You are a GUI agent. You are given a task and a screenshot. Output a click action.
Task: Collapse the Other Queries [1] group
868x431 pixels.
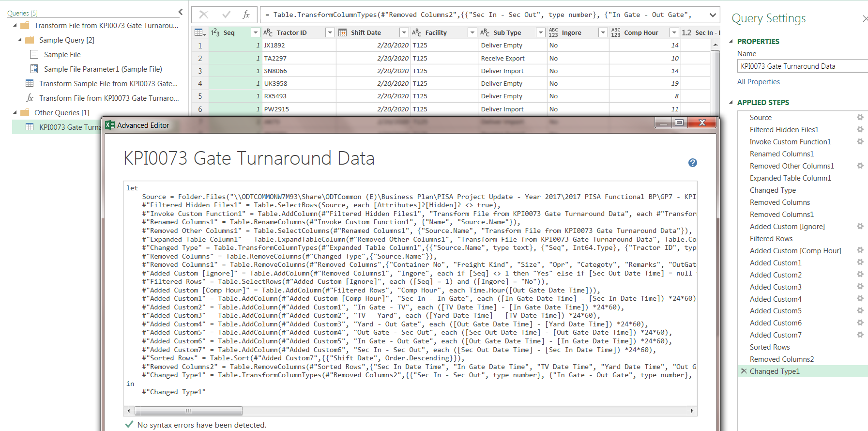pyautogui.click(x=15, y=112)
